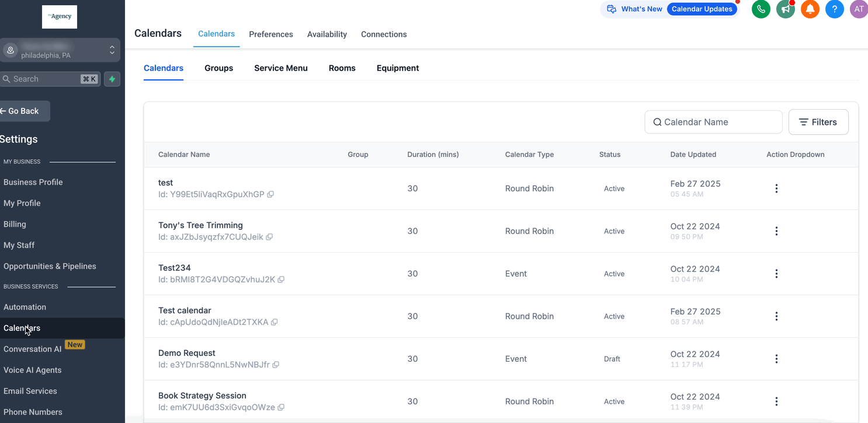Open My Profile settings

pyautogui.click(x=22, y=203)
